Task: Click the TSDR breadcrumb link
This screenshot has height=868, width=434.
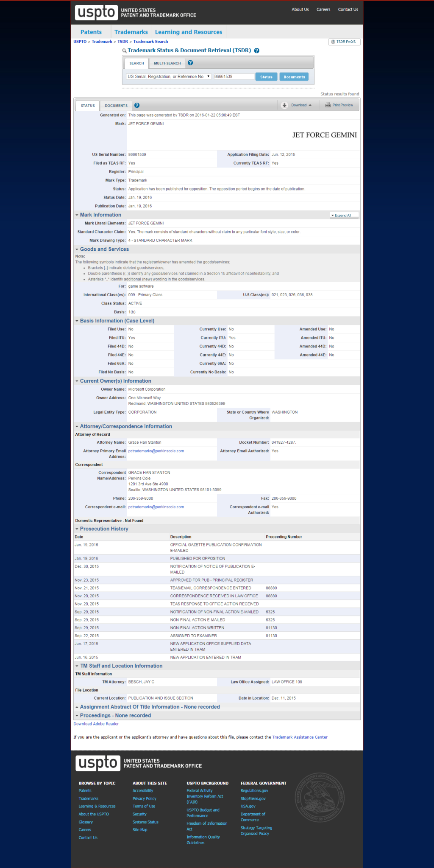Action: click(122, 42)
